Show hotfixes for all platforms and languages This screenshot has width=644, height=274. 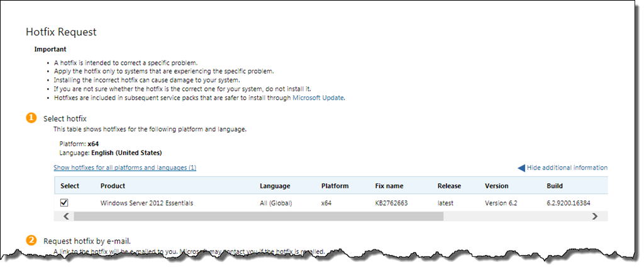pos(125,168)
